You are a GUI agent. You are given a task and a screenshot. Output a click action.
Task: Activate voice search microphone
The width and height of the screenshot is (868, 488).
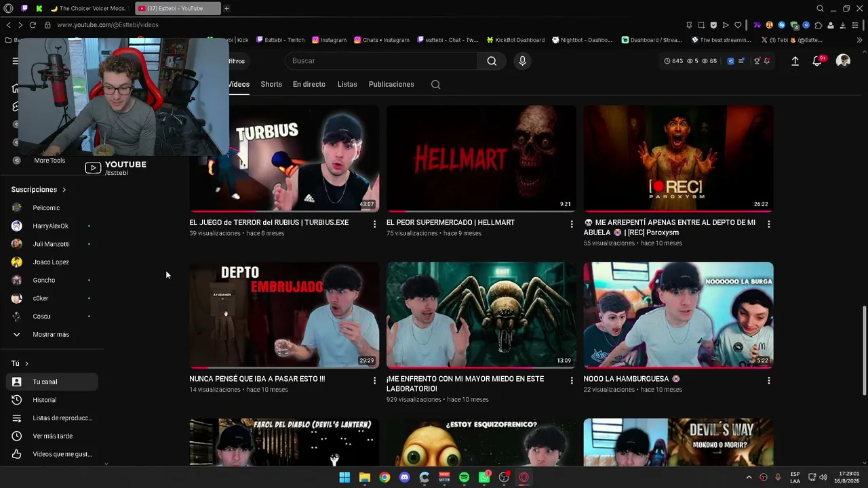pyautogui.click(x=522, y=61)
